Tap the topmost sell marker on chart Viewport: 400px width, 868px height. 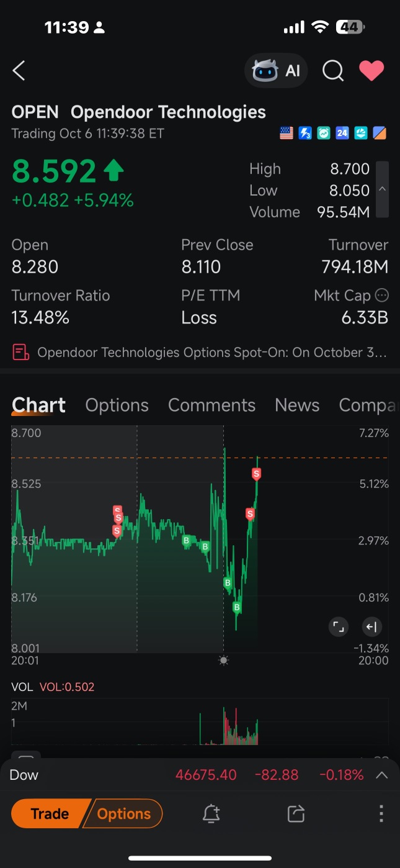tap(256, 474)
